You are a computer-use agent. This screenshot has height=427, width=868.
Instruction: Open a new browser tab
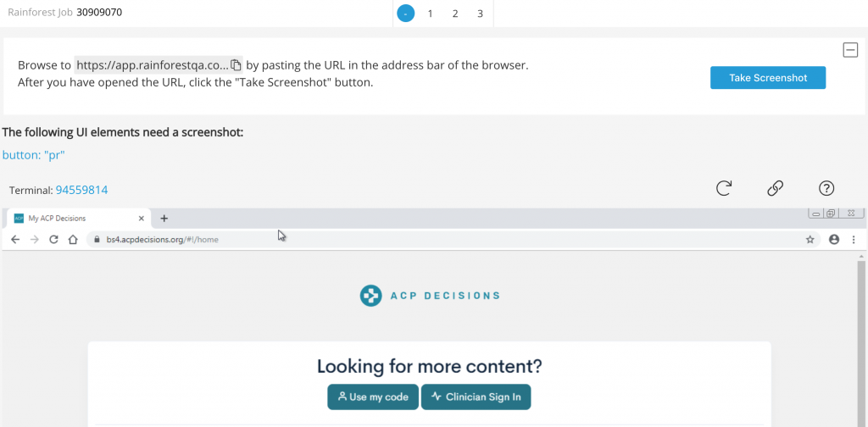pyautogui.click(x=164, y=218)
